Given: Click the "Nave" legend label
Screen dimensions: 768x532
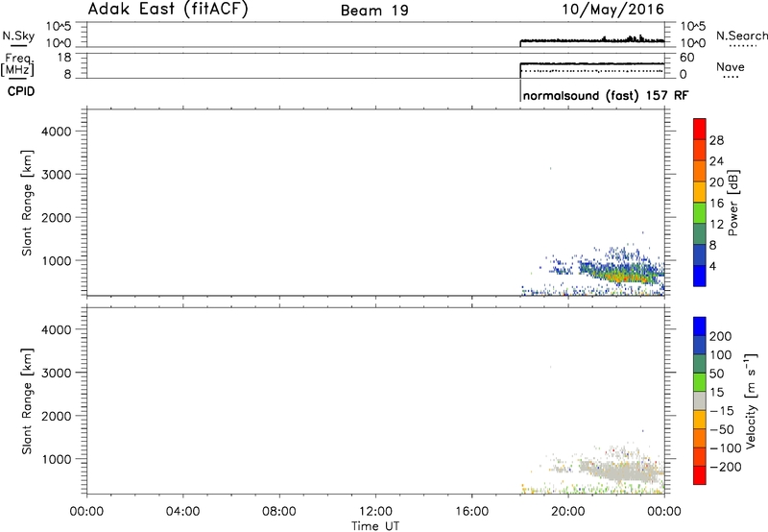Looking at the screenshot, I should (731, 66).
